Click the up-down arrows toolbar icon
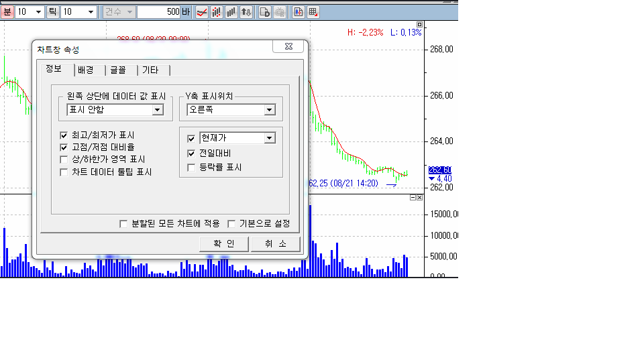Viewport: 644px width, 362px height. pyautogui.click(x=246, y=12)
